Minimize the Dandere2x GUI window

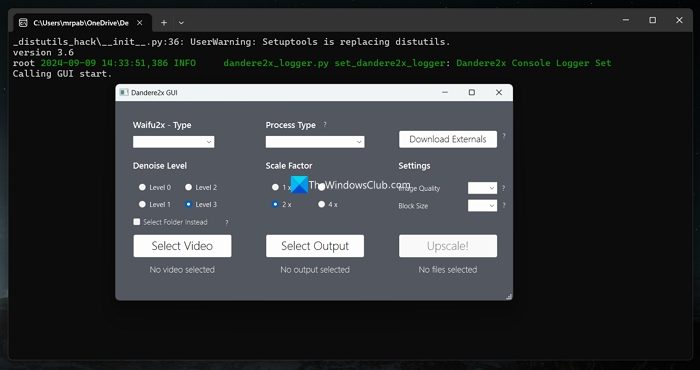click(x=445, y=92)
